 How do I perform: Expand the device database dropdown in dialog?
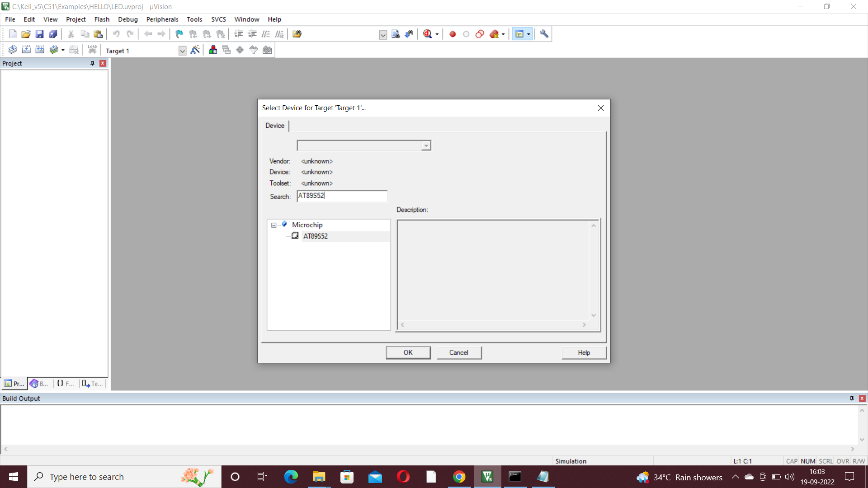(x=426, y=145)
